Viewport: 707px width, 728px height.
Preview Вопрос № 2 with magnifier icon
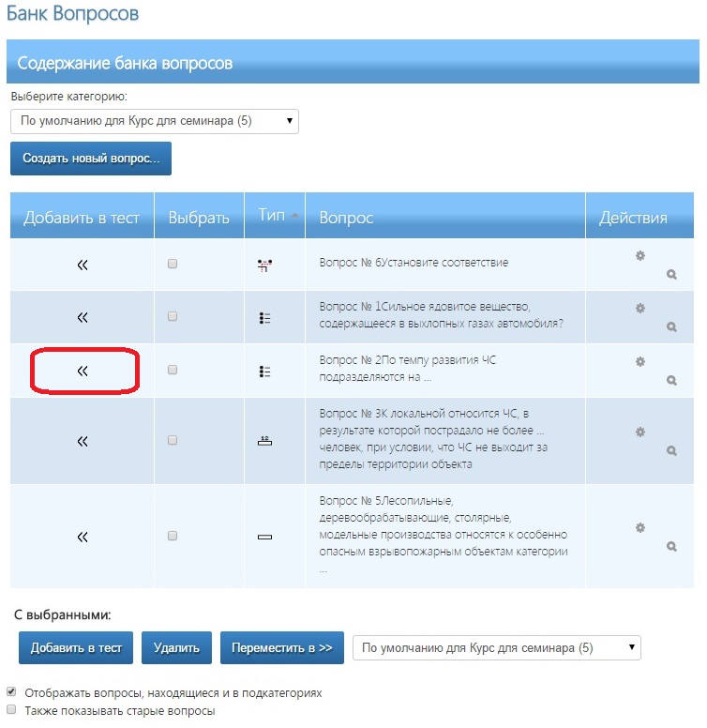671,380
